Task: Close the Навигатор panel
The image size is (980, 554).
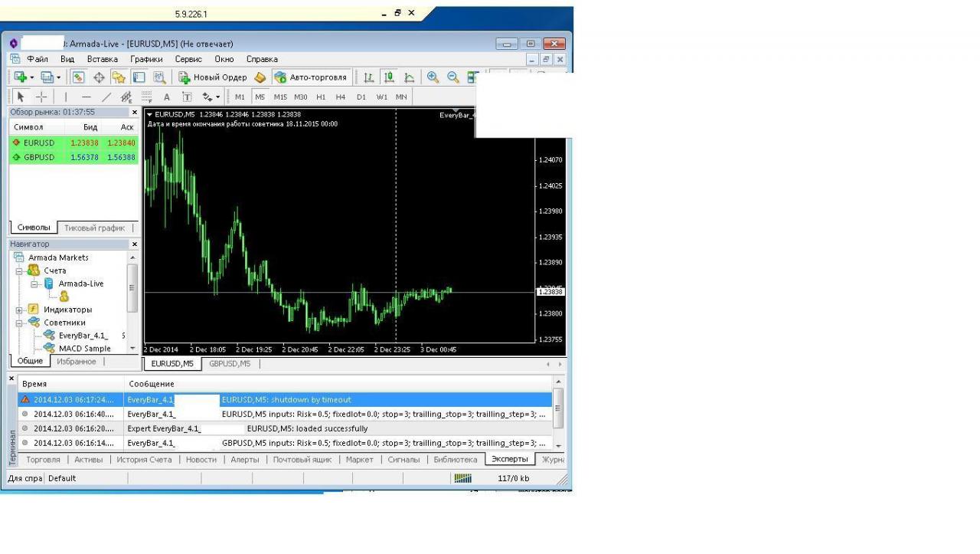Action: pyautogui.click(x=135, y=244)
